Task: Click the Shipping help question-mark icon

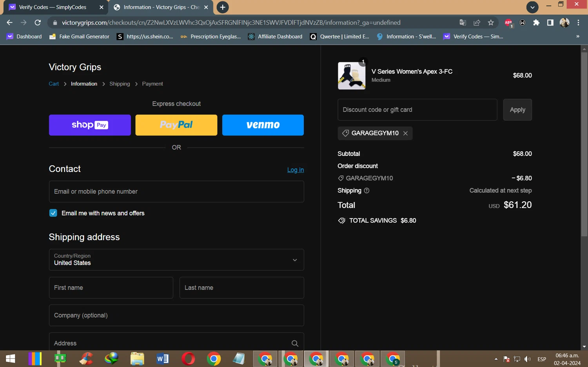Action: tap(367, 191)
